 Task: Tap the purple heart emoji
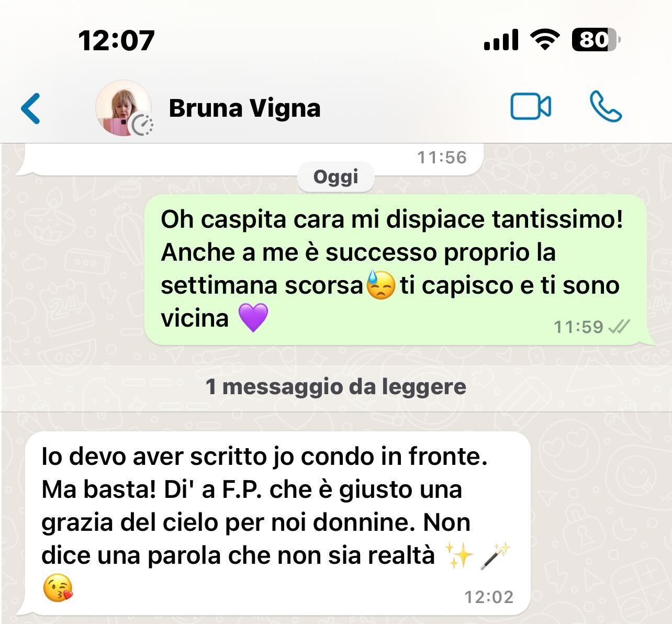tap(253, 318)
